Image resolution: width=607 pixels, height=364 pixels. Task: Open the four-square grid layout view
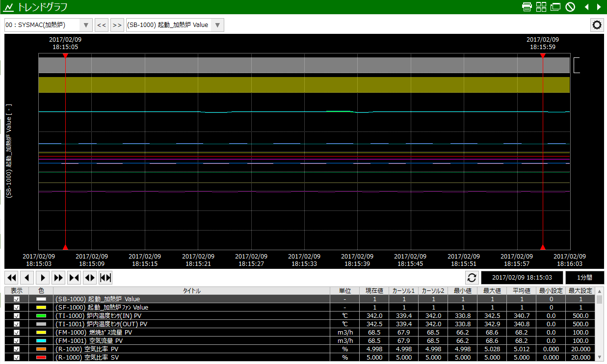point(541,7)
